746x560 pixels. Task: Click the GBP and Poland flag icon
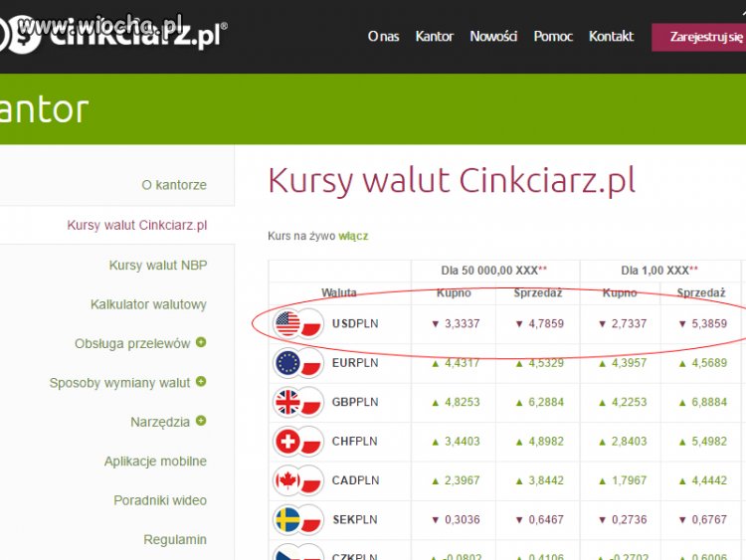click(298, 402)
